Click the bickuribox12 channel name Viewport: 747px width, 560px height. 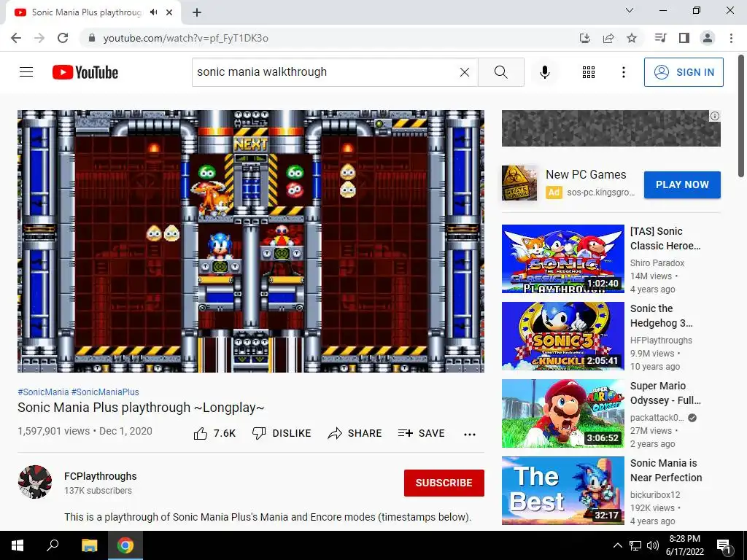pyautogui.click(x=655, y=495)
